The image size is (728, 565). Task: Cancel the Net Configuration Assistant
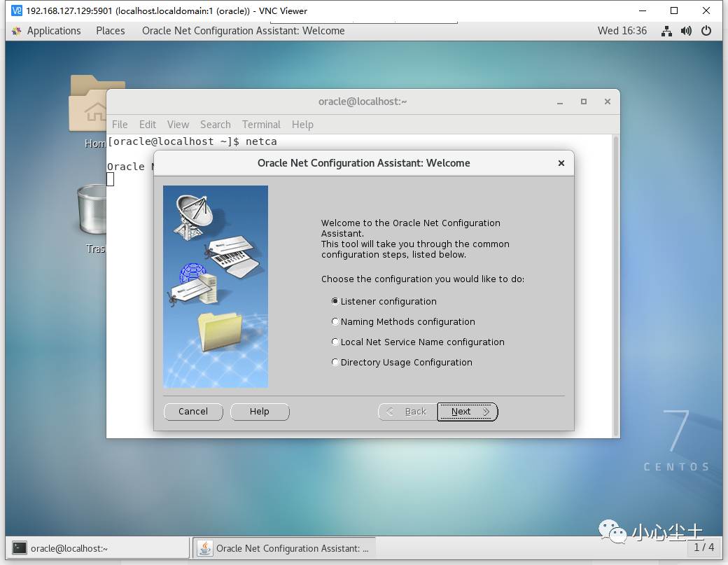coord(193,412)
